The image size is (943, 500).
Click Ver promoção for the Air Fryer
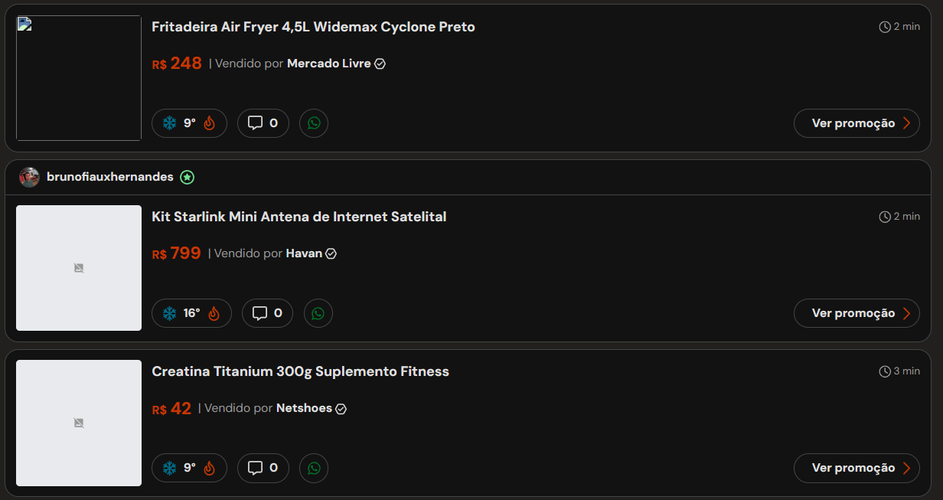856,123
